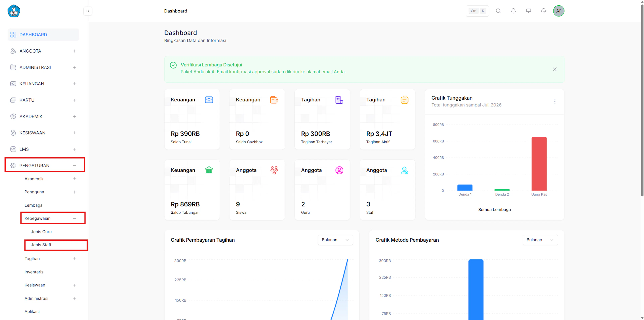Expand the LMS menu plus
The image size is (644, 320).
pyautogui.click(x=75, y=149)
